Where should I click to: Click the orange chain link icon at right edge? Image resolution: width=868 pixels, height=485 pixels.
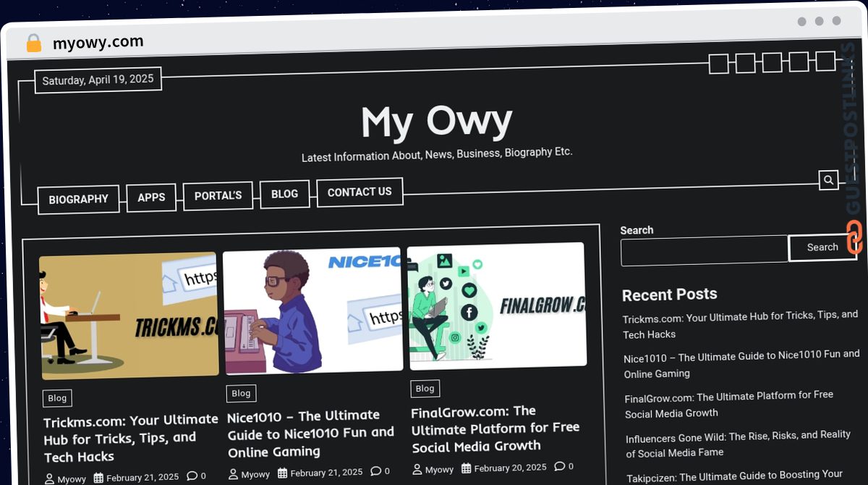point(854,237)
